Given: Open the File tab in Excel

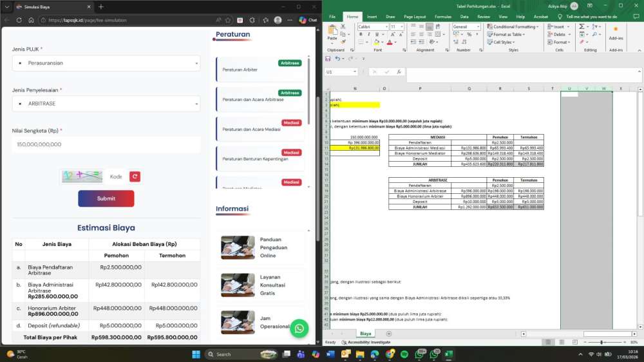Looking at the screenshot, I should tap(332, 17).
